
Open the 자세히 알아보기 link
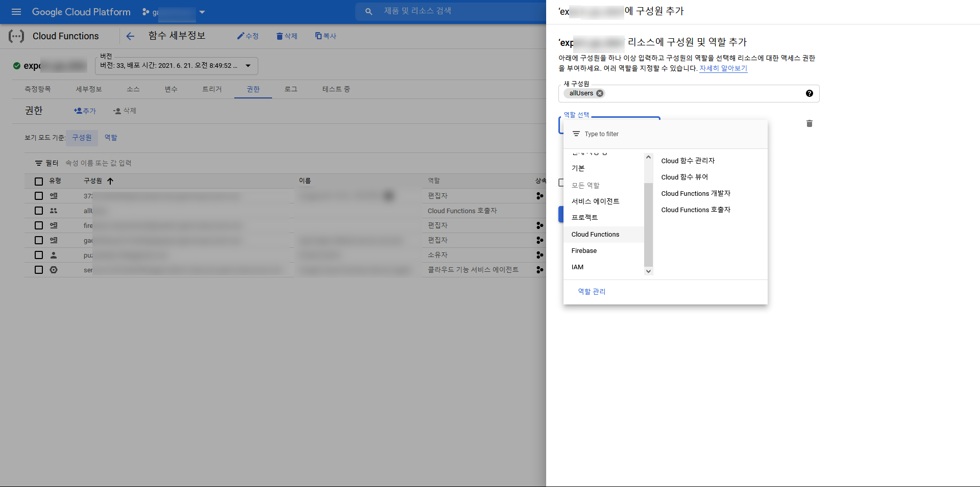click(x=723, y=68)
